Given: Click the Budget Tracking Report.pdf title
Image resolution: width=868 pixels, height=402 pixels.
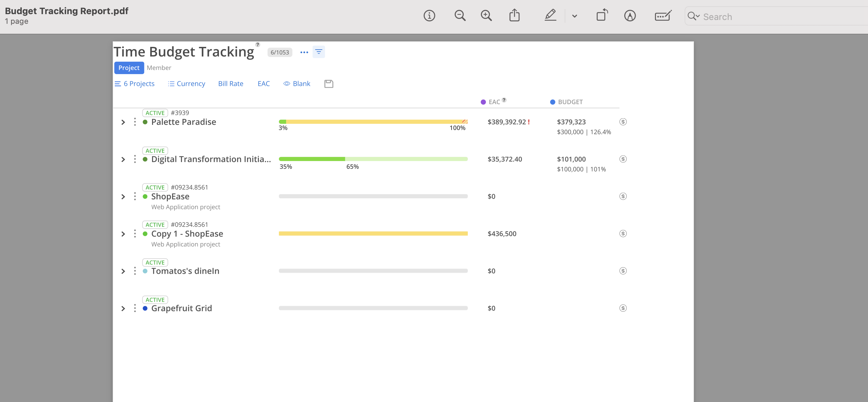Looking at the screenshot, I should 67,11.
